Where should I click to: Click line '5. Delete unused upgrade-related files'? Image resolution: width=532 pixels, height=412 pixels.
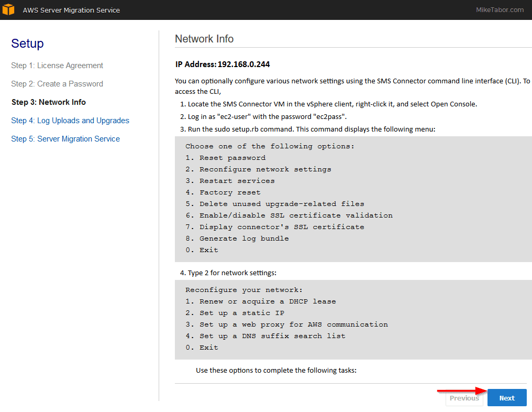(275, 204)
